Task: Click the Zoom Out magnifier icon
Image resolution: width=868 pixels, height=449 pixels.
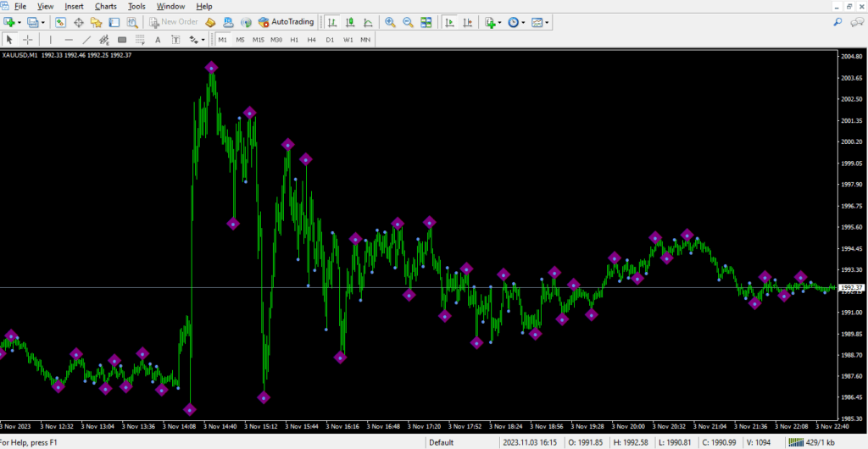Action: [408, 22]
